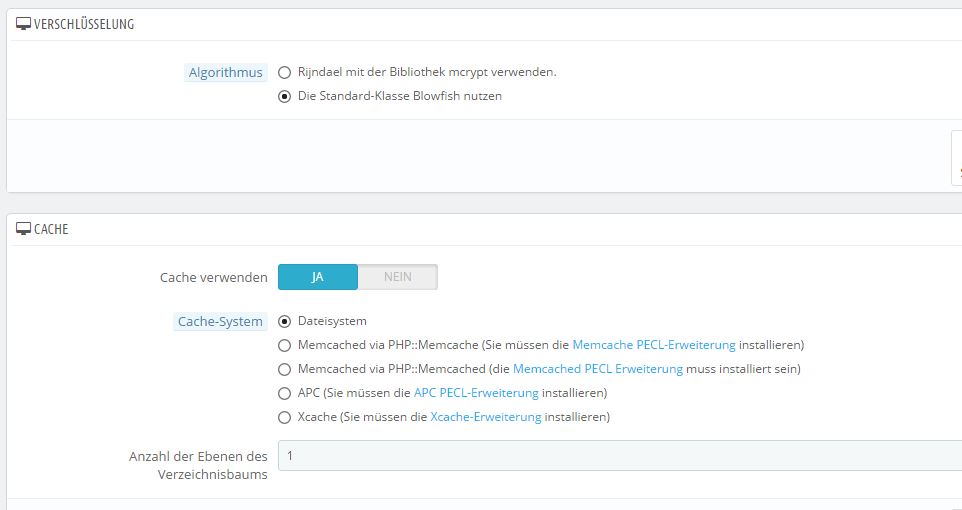
Task: Open the Memcached PECL Erweiterung link
Action: [597, 369]
